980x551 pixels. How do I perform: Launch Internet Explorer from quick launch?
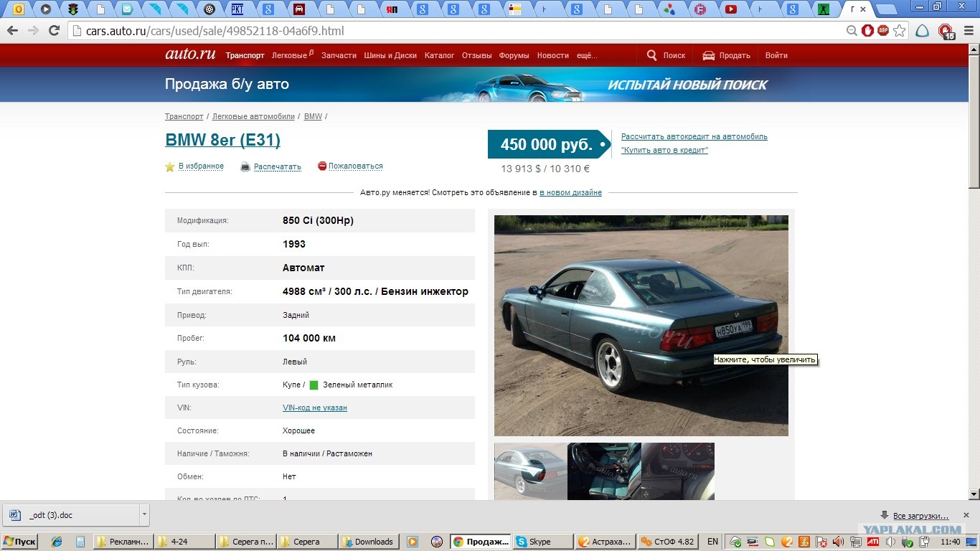point(57,542)
